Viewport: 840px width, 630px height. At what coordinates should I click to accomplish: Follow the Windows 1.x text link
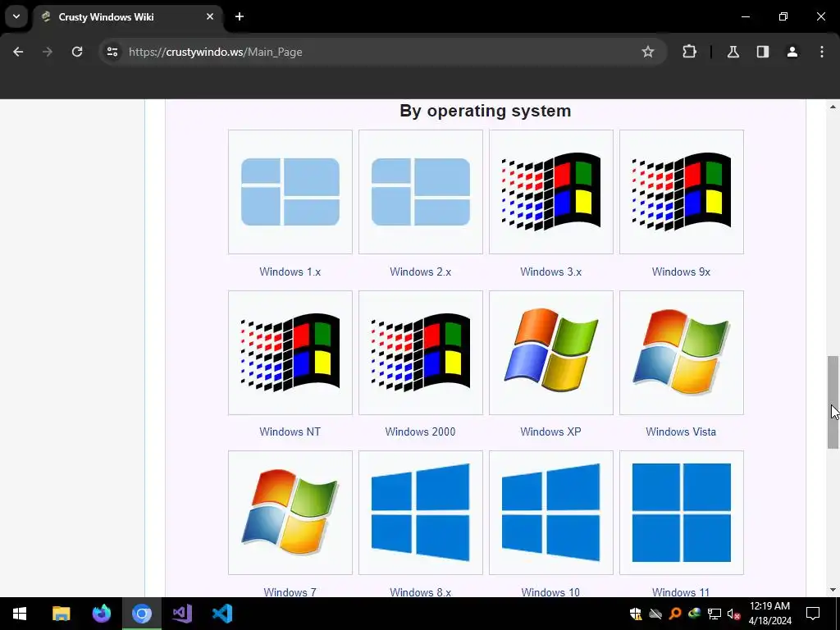point(290,272)
